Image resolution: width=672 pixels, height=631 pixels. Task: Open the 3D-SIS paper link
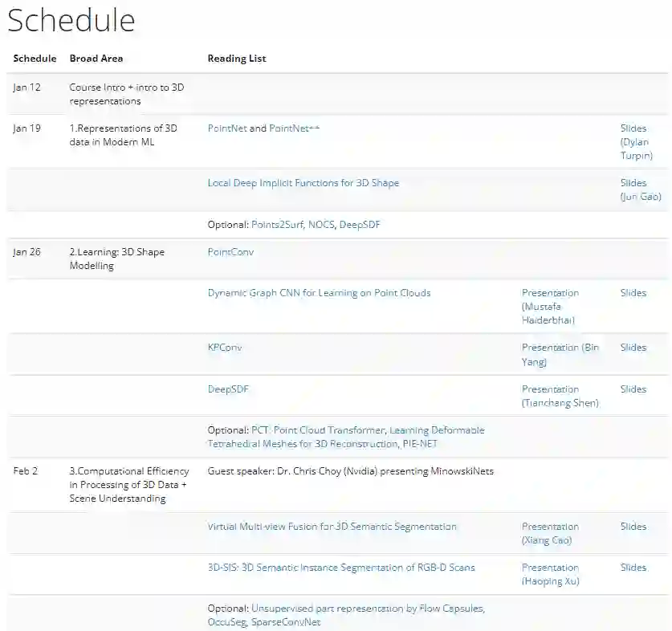(x=340, y=568)
